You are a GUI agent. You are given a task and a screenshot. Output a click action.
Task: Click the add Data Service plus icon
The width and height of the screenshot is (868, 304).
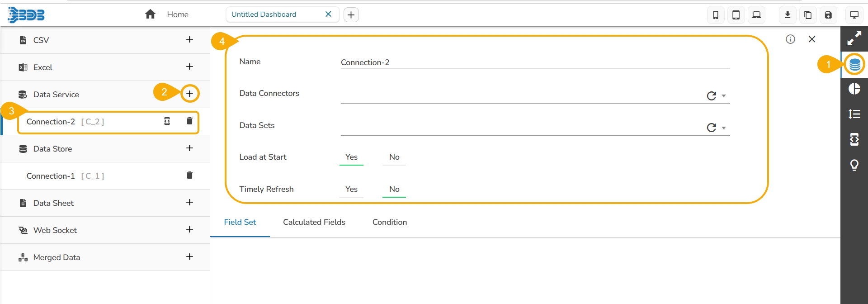tap(190, 94)
